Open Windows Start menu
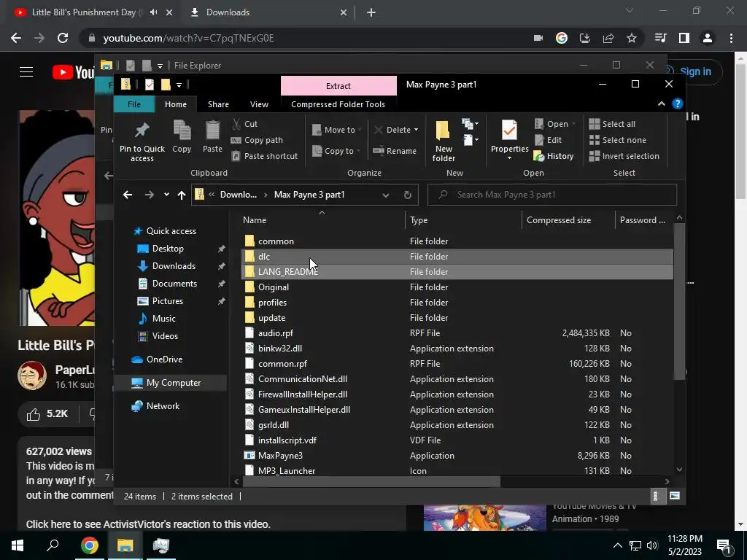This screenshot has width=747, height=560. tap(18, 545)
